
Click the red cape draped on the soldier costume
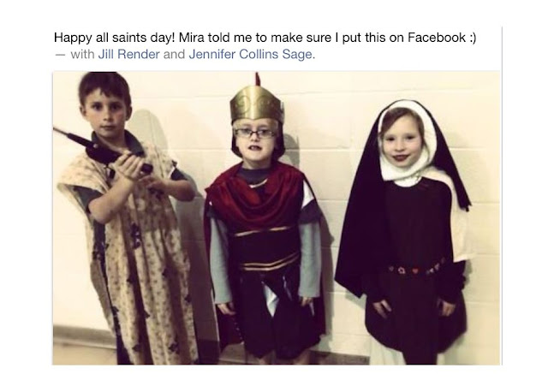256,197
